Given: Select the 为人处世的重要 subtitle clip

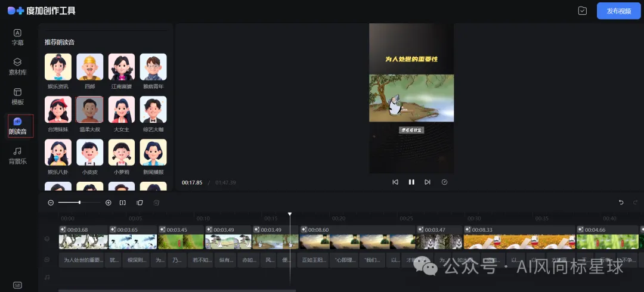Looking at the screenshot, I should click(82, 260).
